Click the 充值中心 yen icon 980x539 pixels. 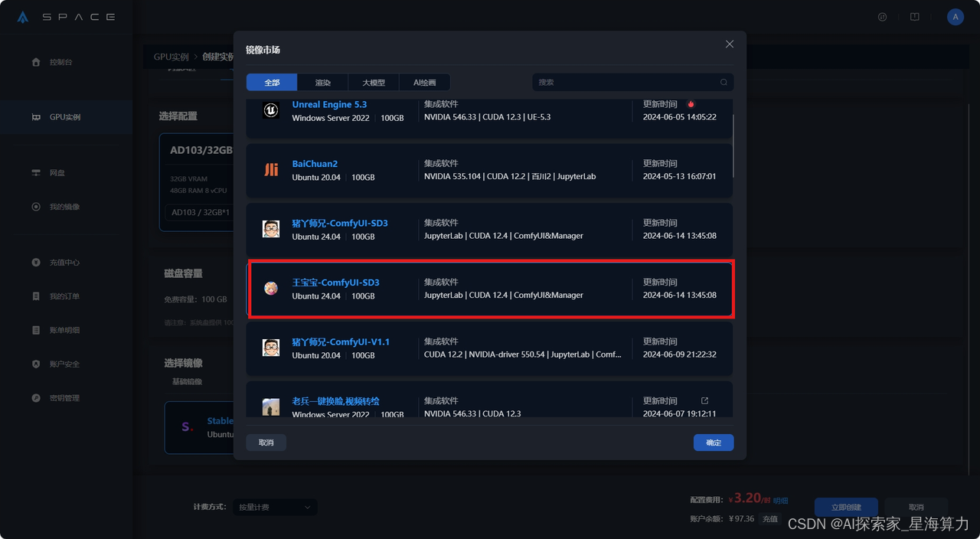(36, 263)
